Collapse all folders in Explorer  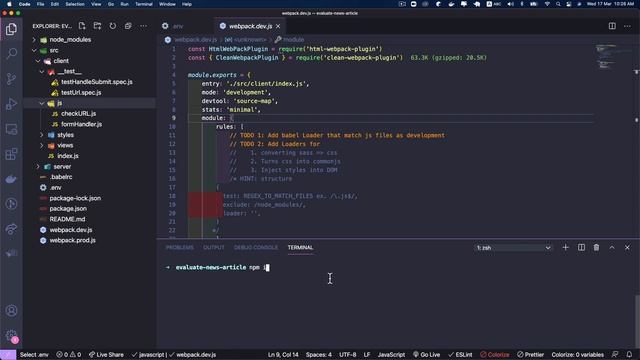128,26
